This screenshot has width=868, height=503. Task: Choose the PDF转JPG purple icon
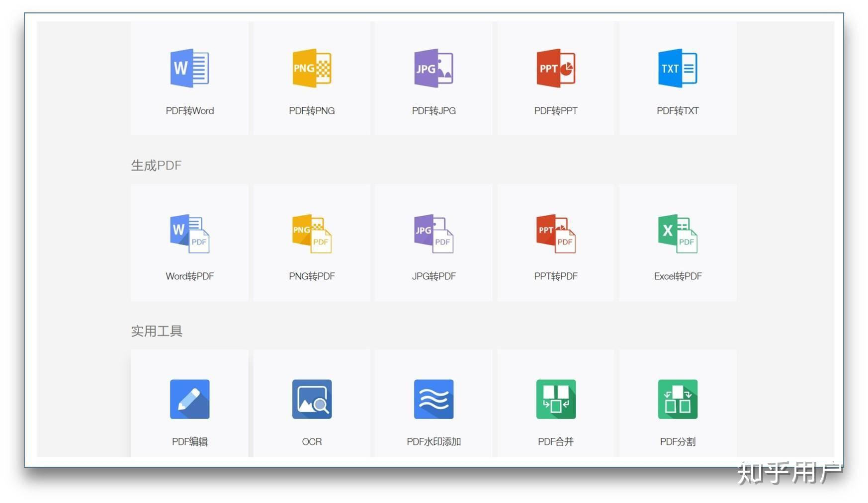tap(434, 68)
